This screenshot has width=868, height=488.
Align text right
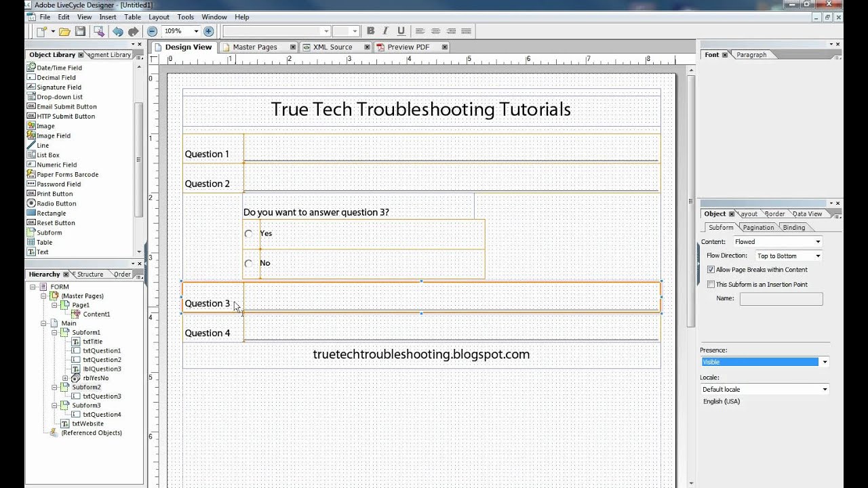tap(451, 31)
